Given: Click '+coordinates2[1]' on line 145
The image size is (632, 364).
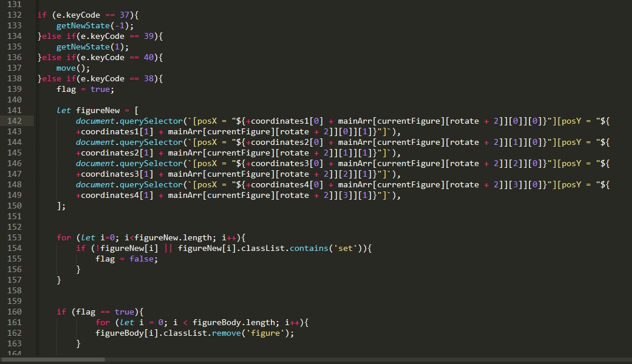Looking at the screenshot, I should click(114, 153).
